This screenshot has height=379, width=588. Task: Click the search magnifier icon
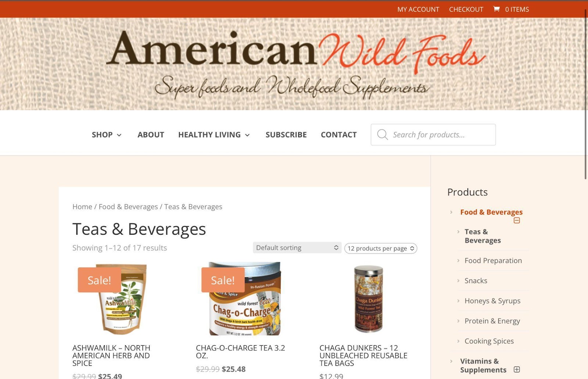(x=382, y=134)
